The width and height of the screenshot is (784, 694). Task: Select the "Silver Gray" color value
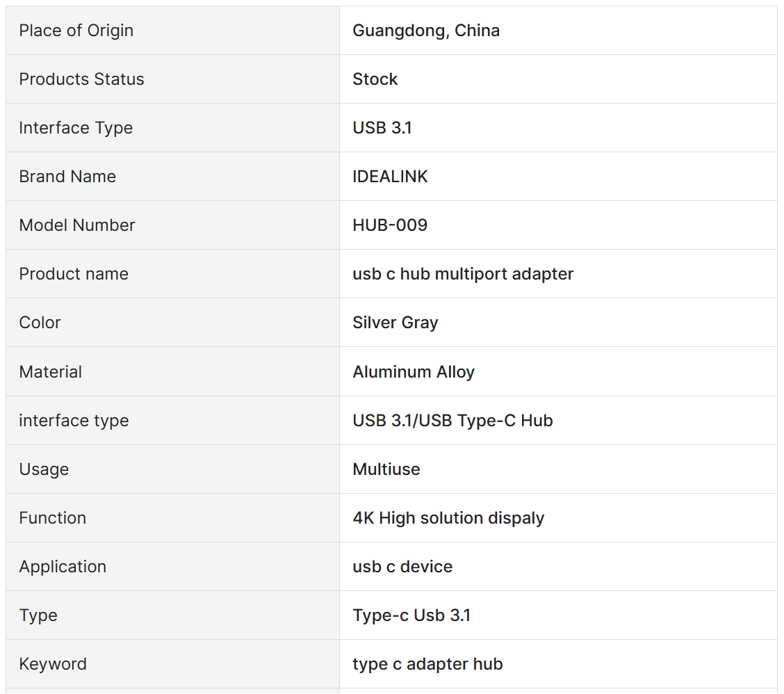395,323
